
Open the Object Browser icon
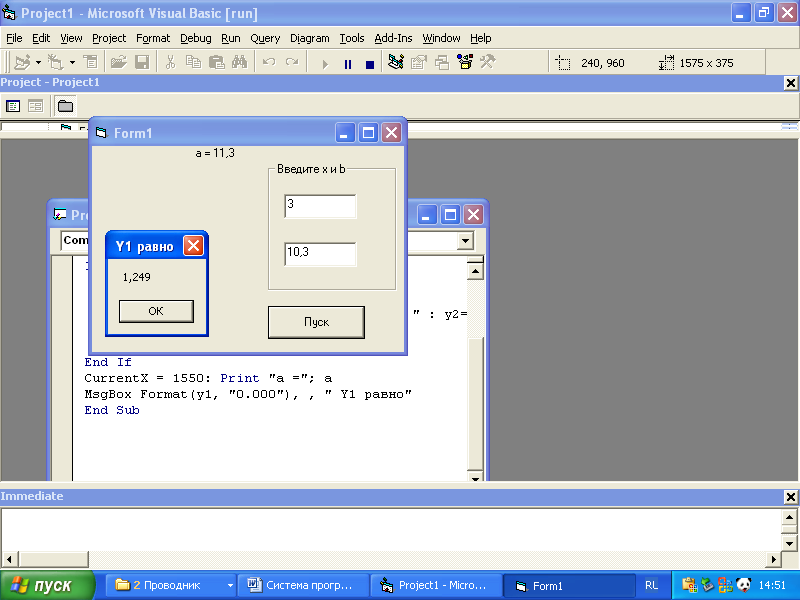465,62
